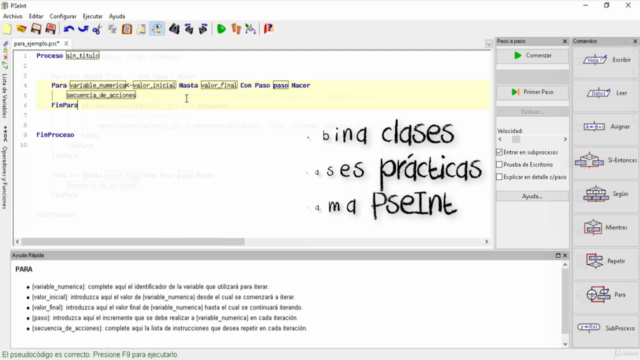Close the Paso a paso panel
The width and height of the screenshot is (640, 360).
[565, 41]
